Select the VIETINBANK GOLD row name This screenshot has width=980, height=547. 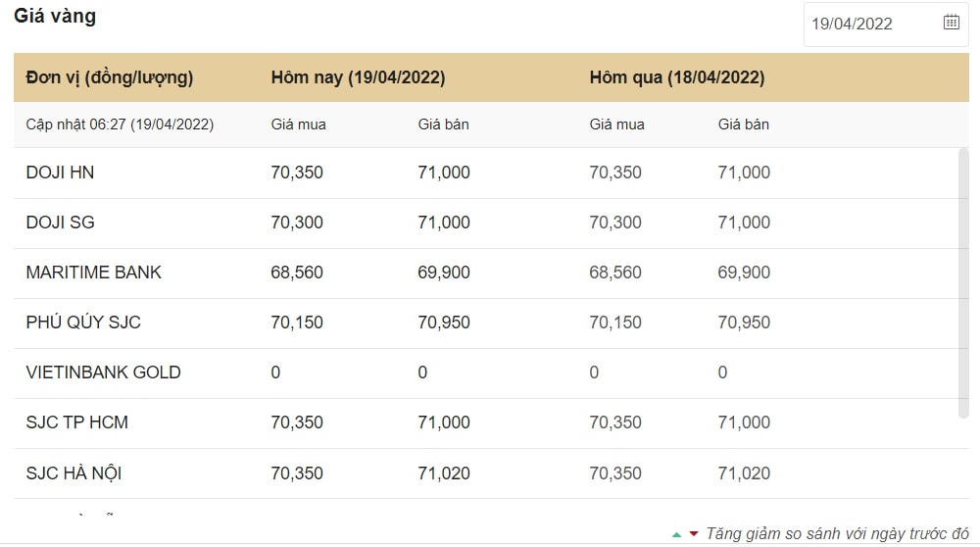[103, 373]
